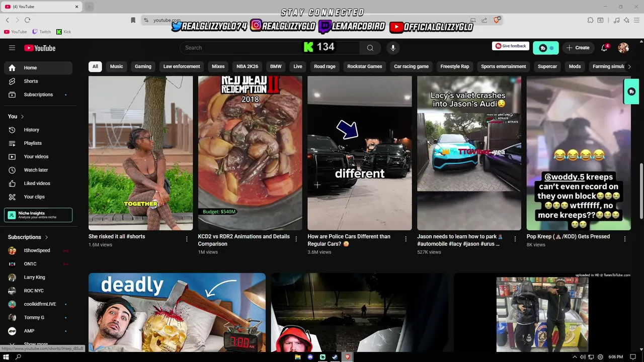
Task: Open Niche Insights panel button
Action: pyautogui.click(x=38, y=215)
